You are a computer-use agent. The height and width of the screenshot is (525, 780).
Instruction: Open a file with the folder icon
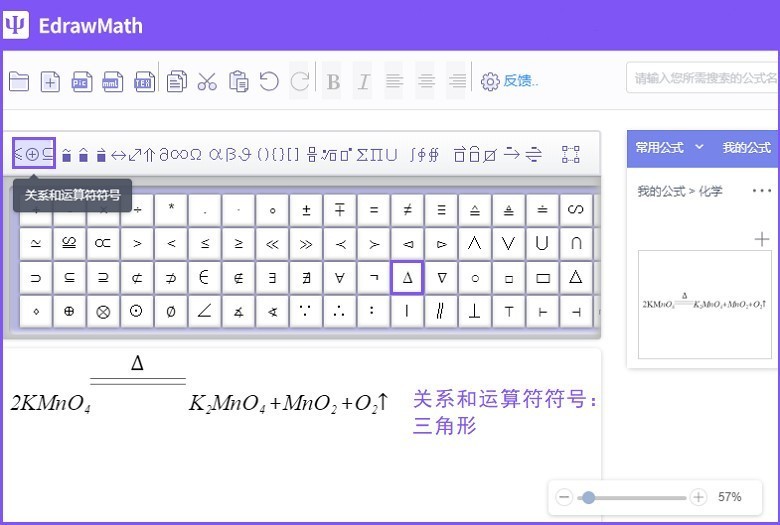tap(19, 81)
